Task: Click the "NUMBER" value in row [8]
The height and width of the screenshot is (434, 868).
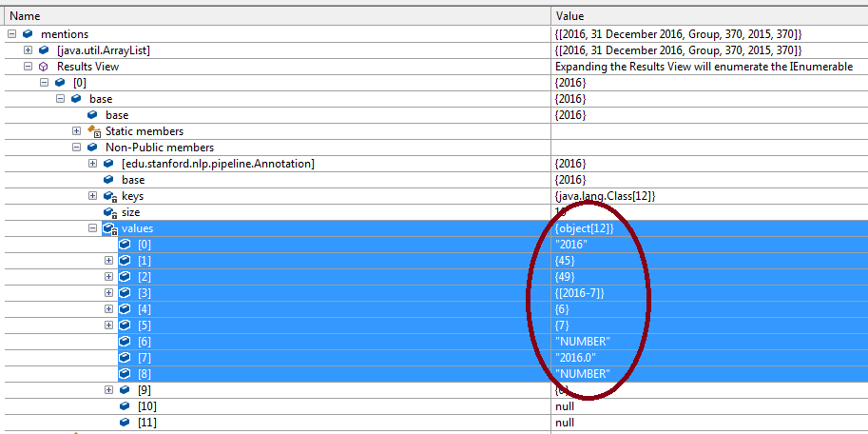Action: 583,374
